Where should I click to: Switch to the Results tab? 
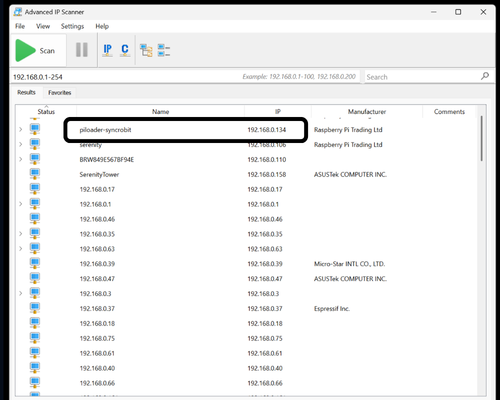(26, 92)
